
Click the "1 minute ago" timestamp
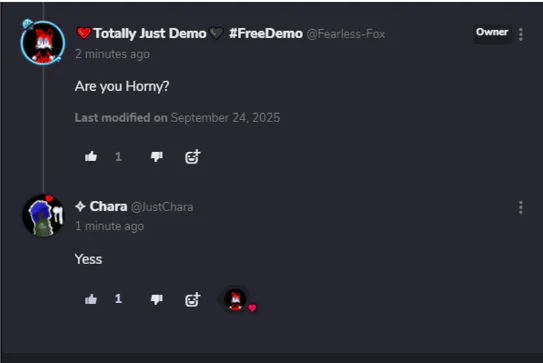[109, 226]
